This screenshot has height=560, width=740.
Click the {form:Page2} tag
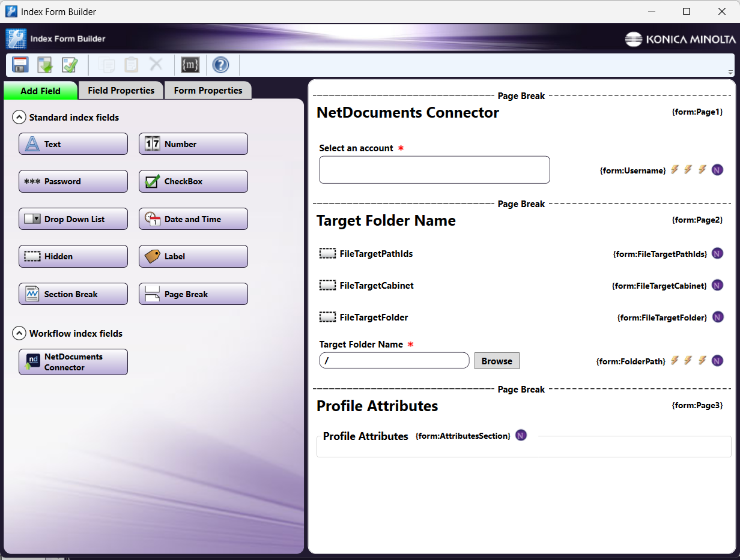pyautogui.click(x=697, y=220)
